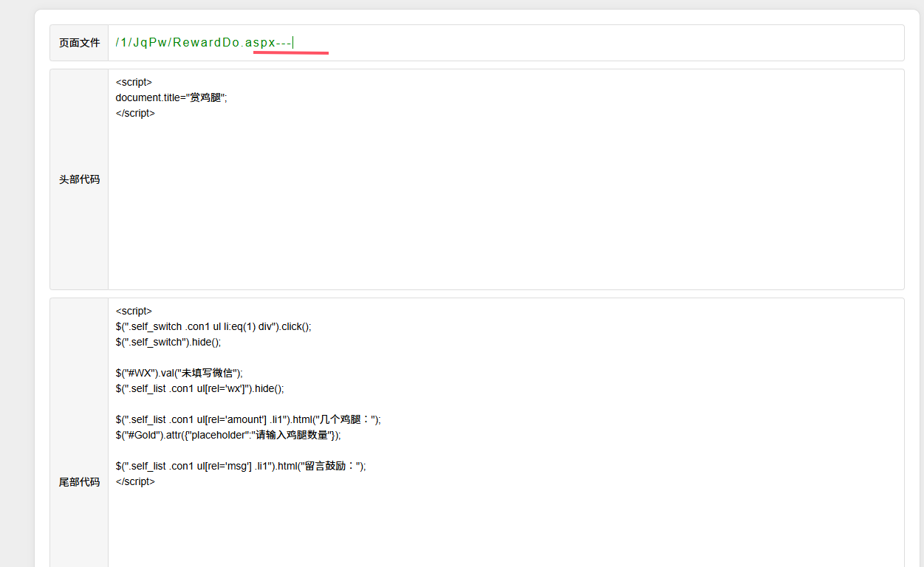Click opening <script> tag in 头部代码 textarea

click(134, 82)
